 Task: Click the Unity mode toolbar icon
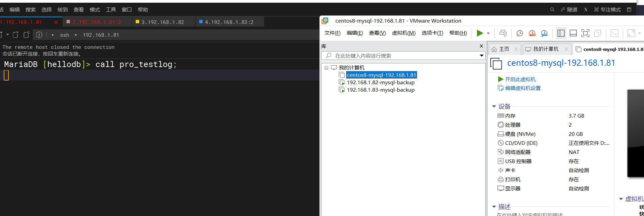[597, 33]
